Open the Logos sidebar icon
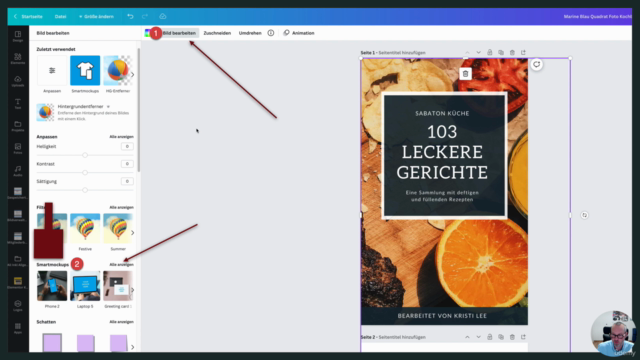 pyautogui.click(x=18, y=306)
